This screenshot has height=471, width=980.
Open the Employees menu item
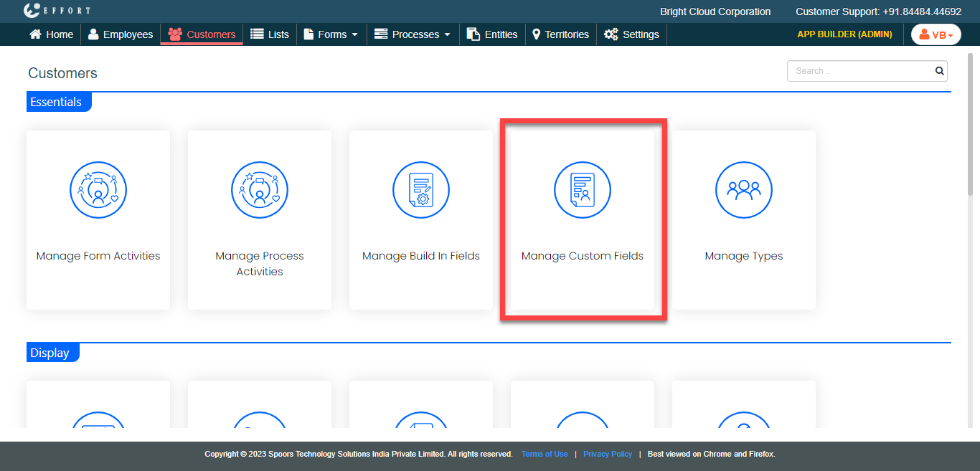[121, 34]
